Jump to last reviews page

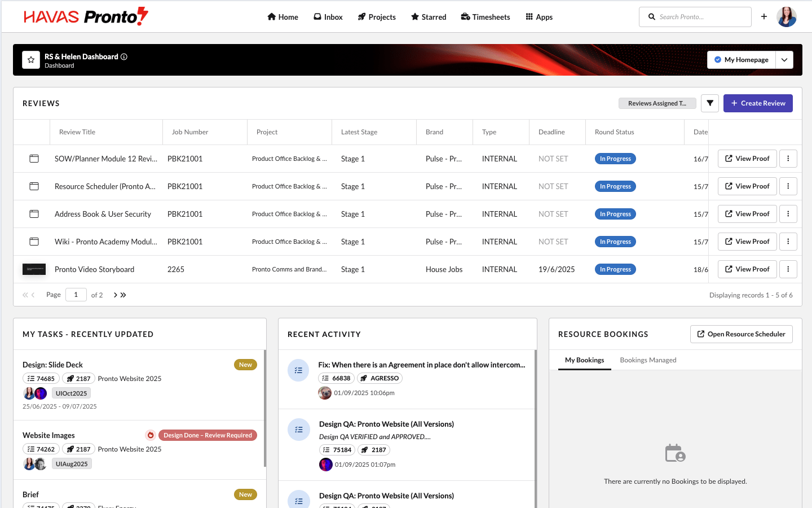(x=123, y=295)
